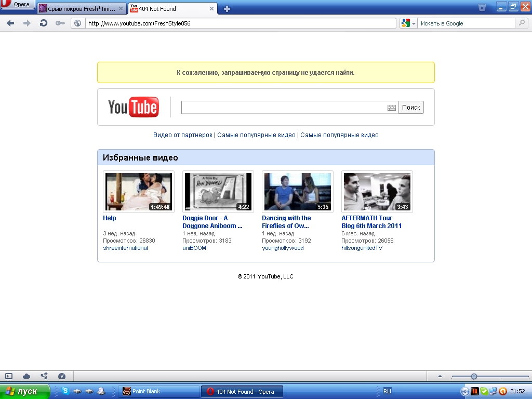Switch to the Срыв покров Fresh tab
The width and height of the screenshot is (532, 399).
(82, 9)
